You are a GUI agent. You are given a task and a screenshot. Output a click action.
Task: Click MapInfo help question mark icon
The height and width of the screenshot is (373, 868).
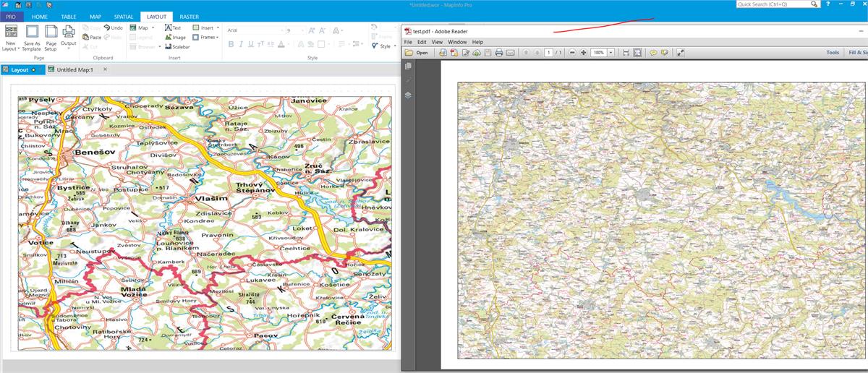(827, 4)
